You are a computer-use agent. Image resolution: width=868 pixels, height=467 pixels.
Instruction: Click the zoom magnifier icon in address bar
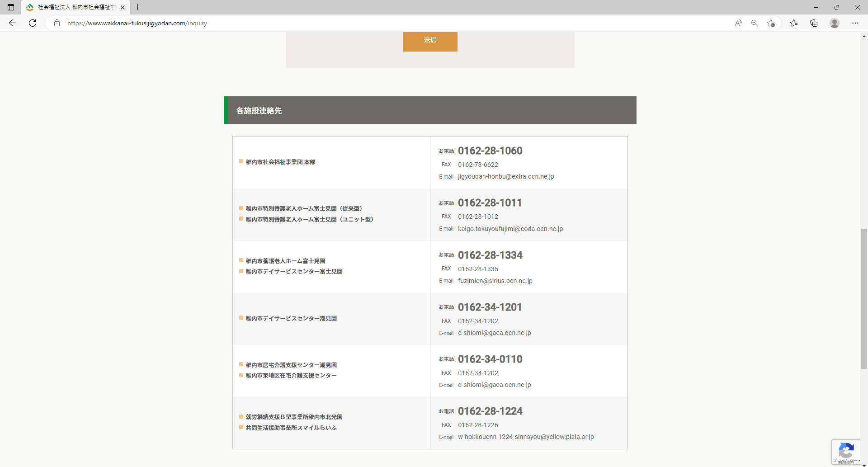(x=755, y=23)
